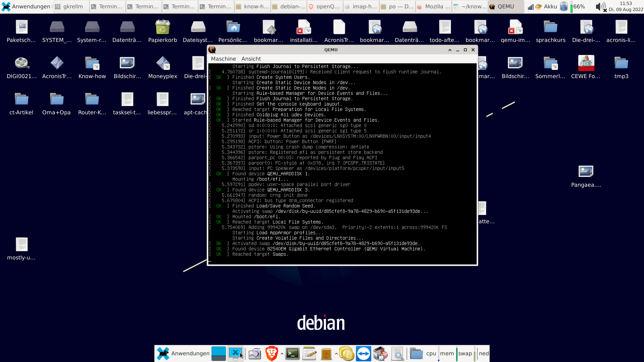Select the System-r... drive desktop icon
The height and width of the screenshot is (362, 644).
click(x=92, y=32)
